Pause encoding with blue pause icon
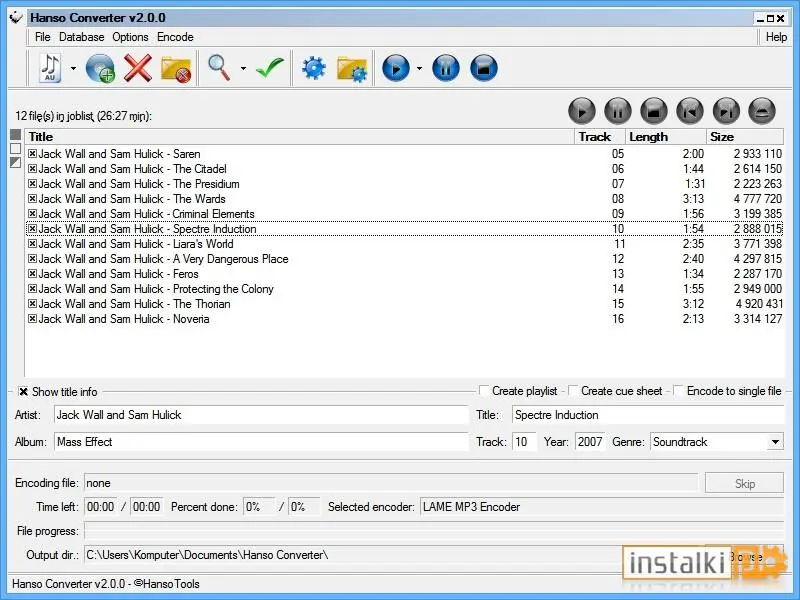Viewport: 800px width, 600px height. click(x=446, y=68)
